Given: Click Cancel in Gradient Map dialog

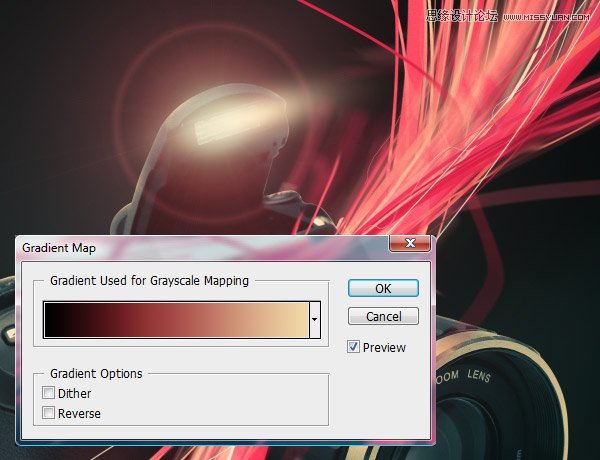Looking at the screenshot, I should (x=383, y=316).
